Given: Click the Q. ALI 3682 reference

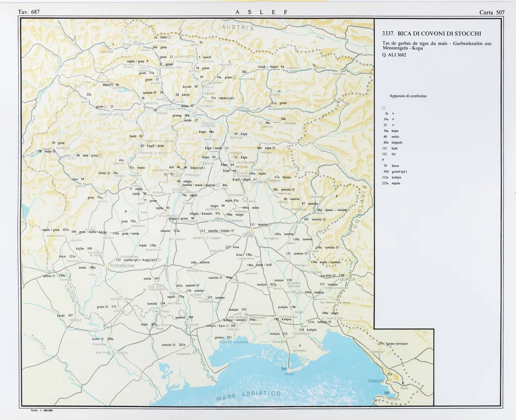Looking at the screenshot, I should 395,55.
